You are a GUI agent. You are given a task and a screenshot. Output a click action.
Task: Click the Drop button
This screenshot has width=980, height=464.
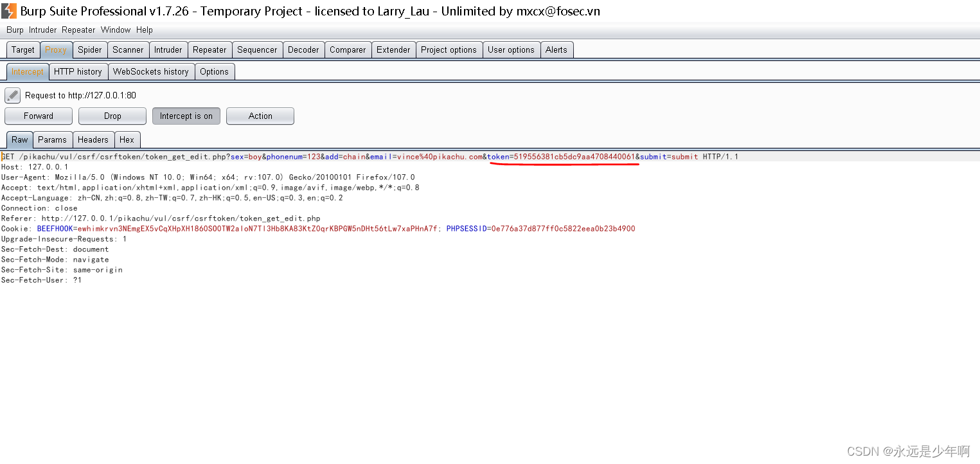coord(112,116)
